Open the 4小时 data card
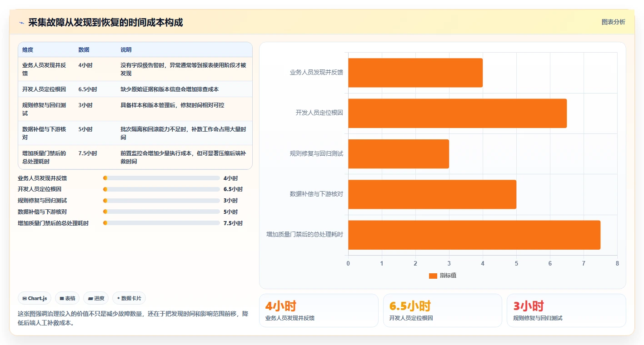This screenshot has width=644, height=345. 319,310
